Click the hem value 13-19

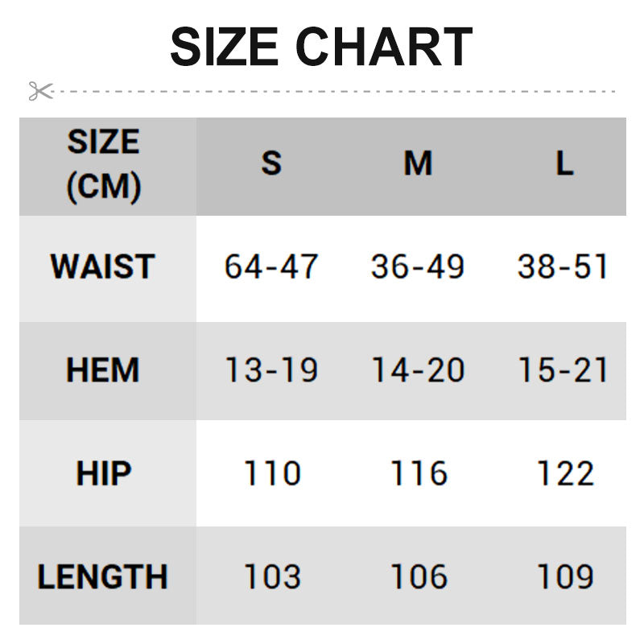[x=271, y=370]
